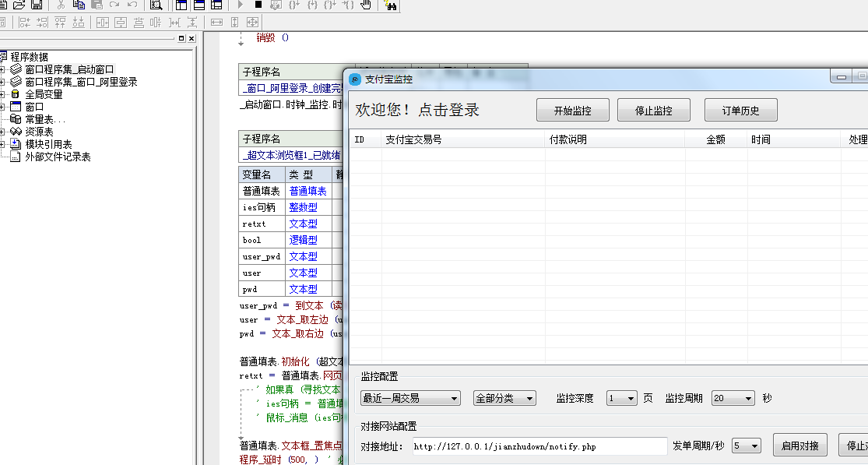Viewport: 868px width, 465px height.
Task: Click 欢迎您！点击登录 to log in
Action: tap(417, 110)
